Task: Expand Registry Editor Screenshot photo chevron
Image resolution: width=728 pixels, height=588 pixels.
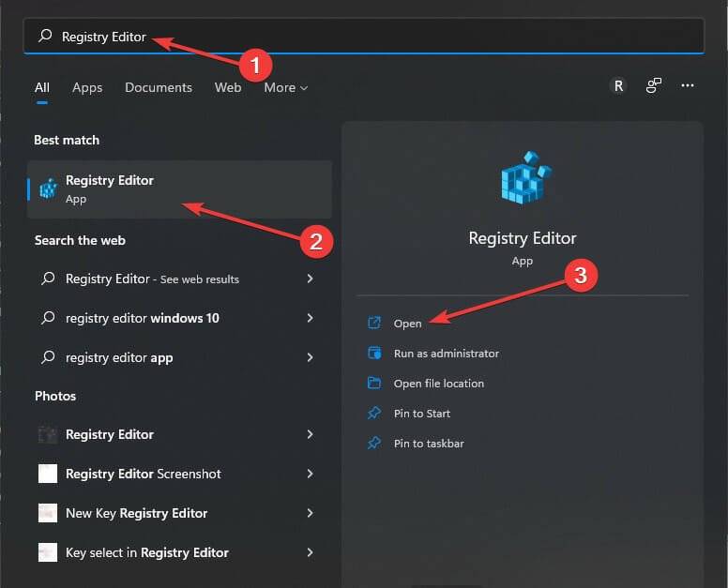Action: click(x=311, y=474)
